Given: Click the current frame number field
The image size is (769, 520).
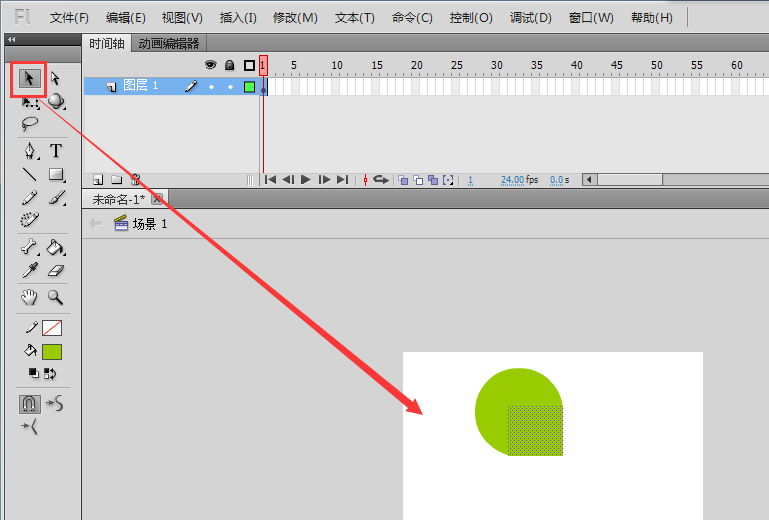Looking at the screenshot, I should click(470, 180).
